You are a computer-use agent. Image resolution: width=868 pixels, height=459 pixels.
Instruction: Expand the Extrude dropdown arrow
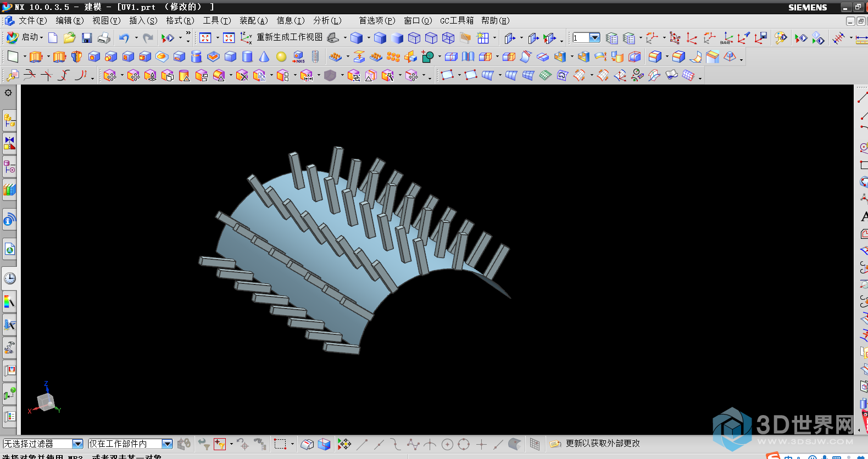(x=48, y=57)
